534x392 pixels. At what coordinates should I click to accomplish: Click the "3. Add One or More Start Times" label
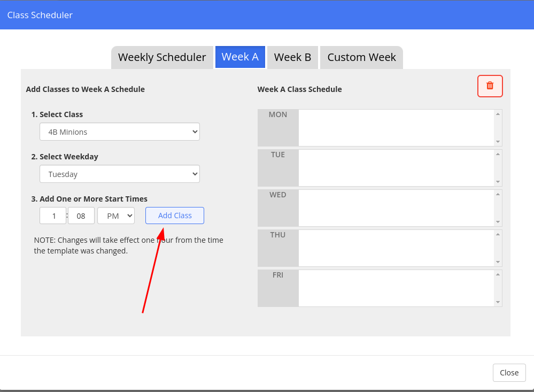(x=89, y=199)
